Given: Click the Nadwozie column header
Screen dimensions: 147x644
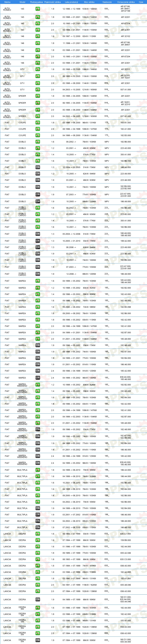Looking at the screenshot, I should 107,2.
